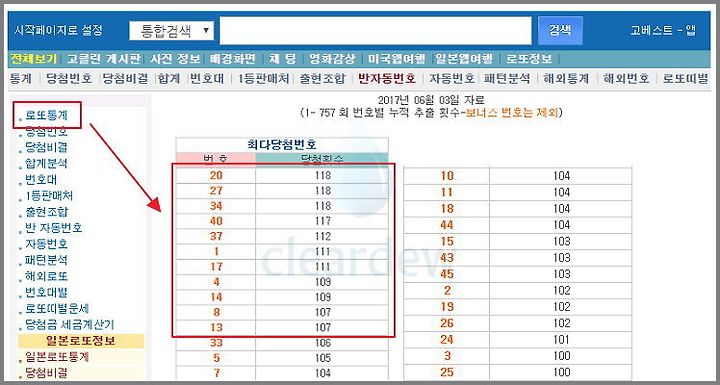Image resolution: width=720 pixels, height=385 pixels.
Task: Select the 전체보기 menu item
Action: pyautogui.click(x=34, y=59)
